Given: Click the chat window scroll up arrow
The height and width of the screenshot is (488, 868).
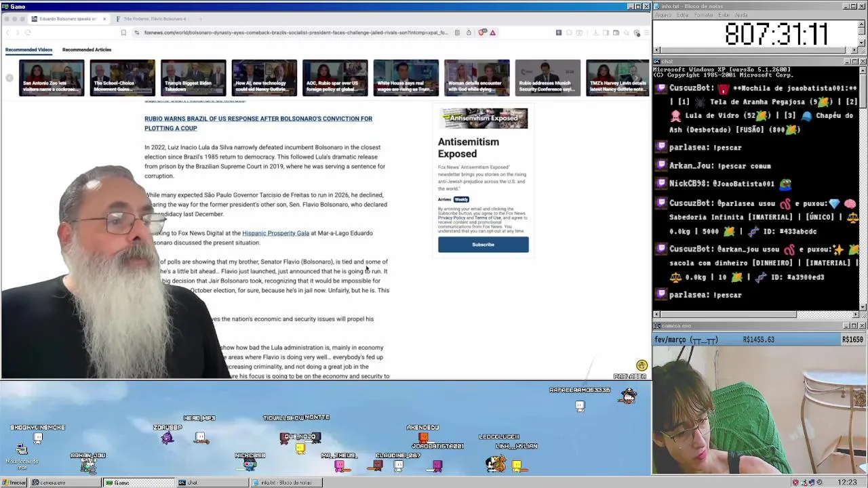Looking at the screenshot, I should 862,69.
